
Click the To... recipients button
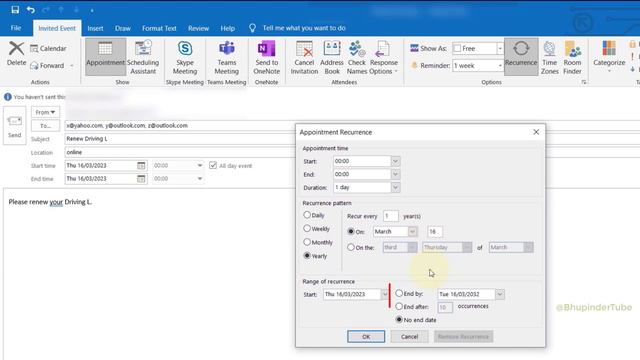tap(45, 126)
